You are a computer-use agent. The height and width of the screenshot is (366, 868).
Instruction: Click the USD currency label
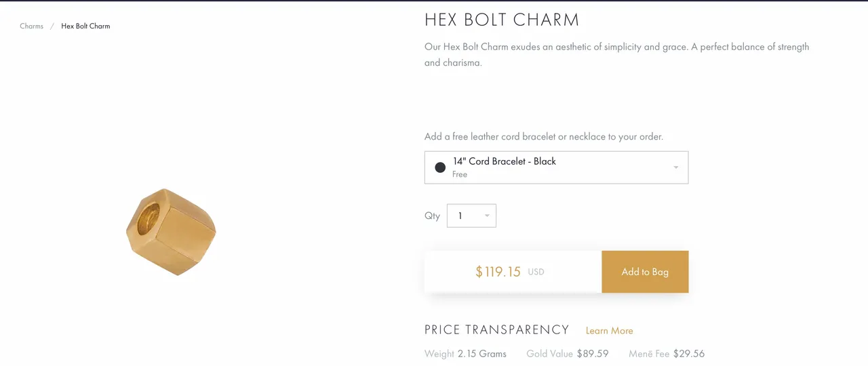(x=536, y=272)
